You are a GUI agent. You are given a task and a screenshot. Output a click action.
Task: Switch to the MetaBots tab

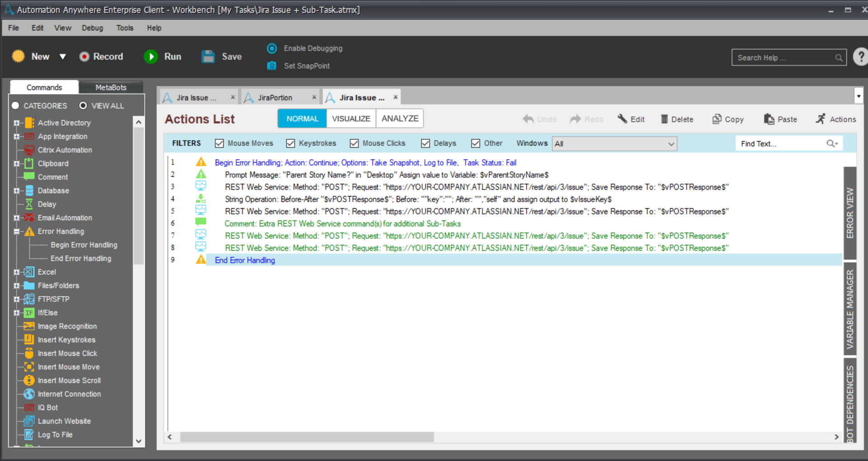coord(111,87)
